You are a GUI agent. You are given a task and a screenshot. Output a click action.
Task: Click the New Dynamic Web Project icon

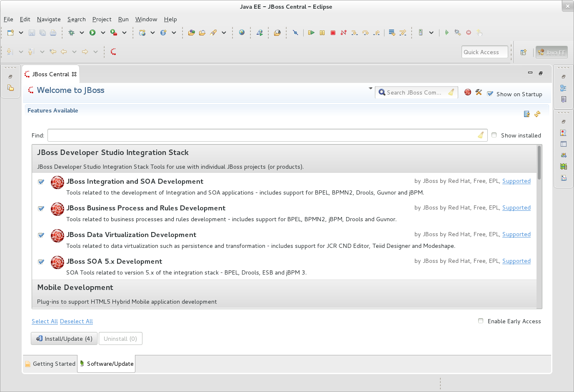coord(142,32)
